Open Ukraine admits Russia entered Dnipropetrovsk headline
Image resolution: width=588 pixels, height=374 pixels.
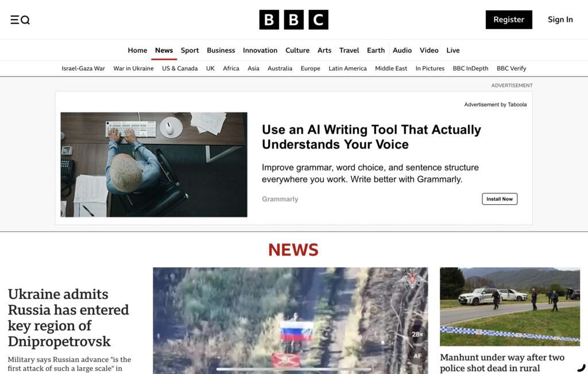coord(68,318)
